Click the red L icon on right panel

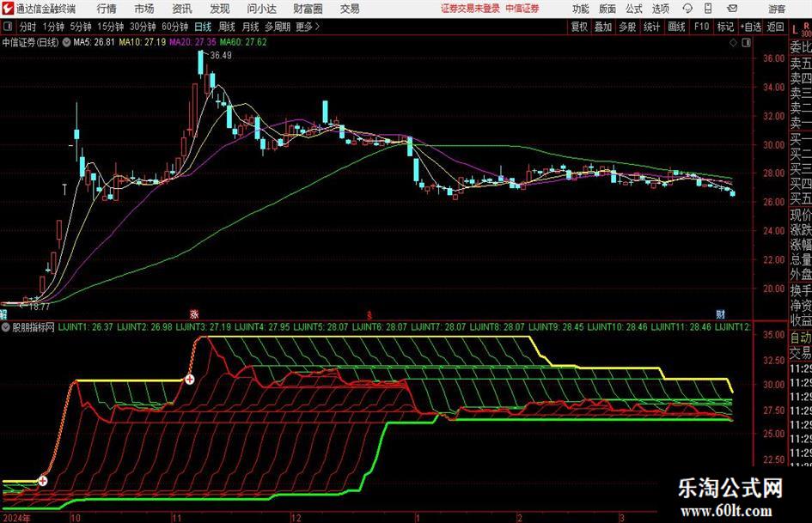click(x=796, y=30)
